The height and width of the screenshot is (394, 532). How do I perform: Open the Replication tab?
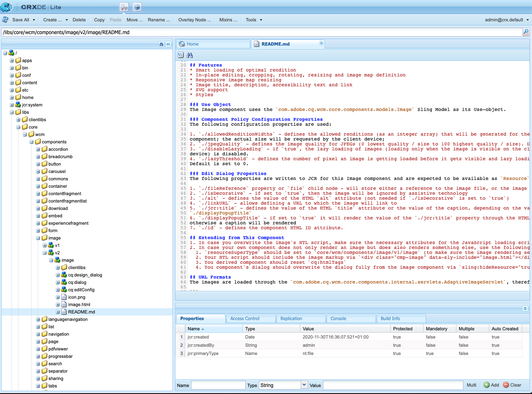point(301,318)
